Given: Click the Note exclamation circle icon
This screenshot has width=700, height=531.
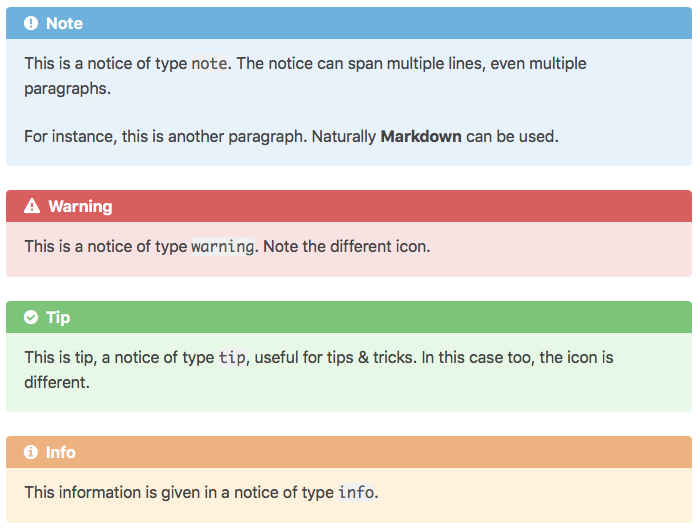Looking at the screenshot, I should tap(31, 23).
